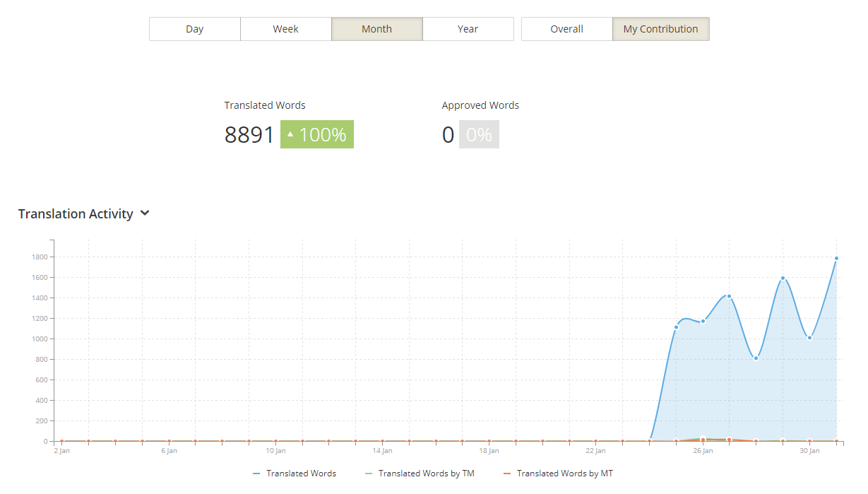
Task: Click the 2 Jan axis label
Action: (x=62, y=451)
